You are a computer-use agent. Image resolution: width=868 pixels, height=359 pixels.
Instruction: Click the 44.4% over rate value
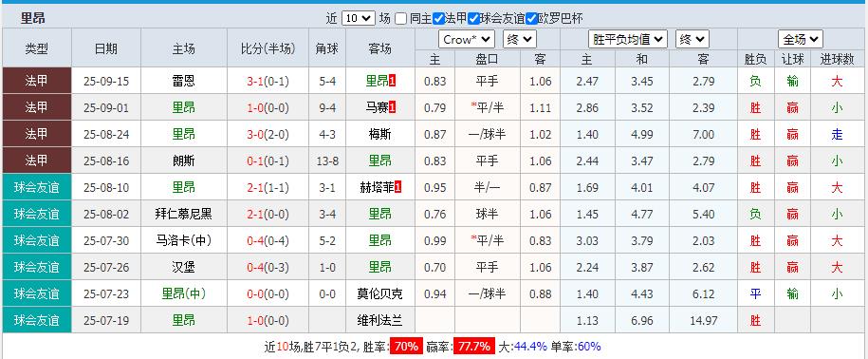tap(530, 347)
